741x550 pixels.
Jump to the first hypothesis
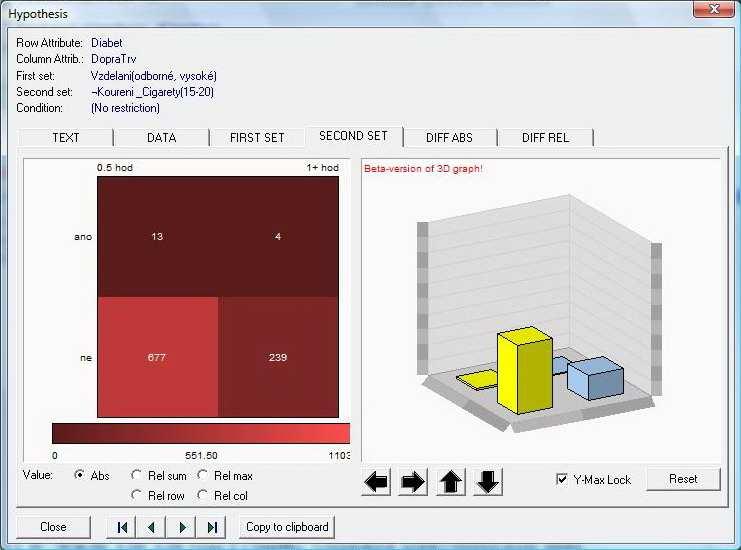[x=122, y=527]
